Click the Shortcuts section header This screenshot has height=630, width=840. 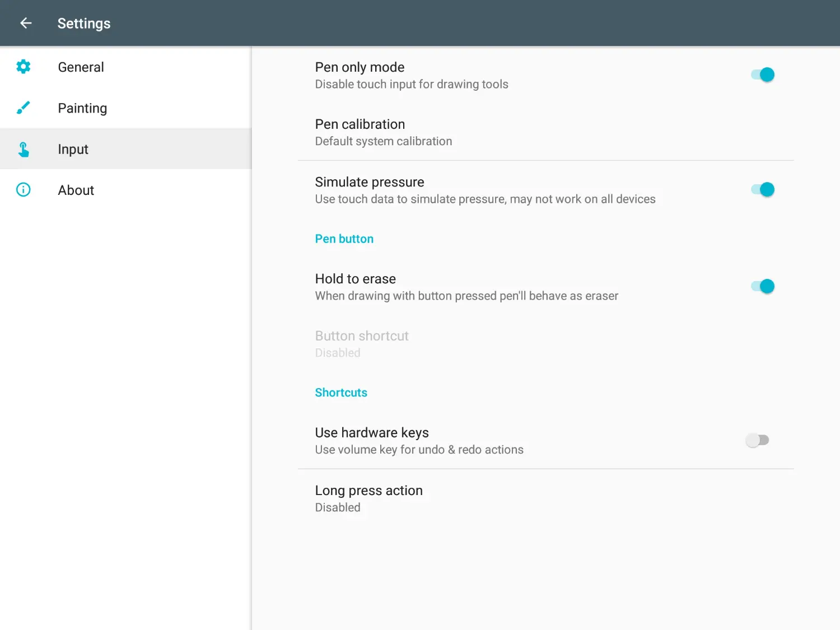(341, 393)
